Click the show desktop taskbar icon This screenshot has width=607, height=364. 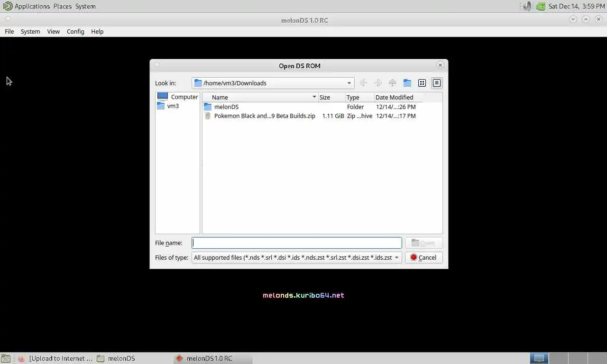click(5, 358)
